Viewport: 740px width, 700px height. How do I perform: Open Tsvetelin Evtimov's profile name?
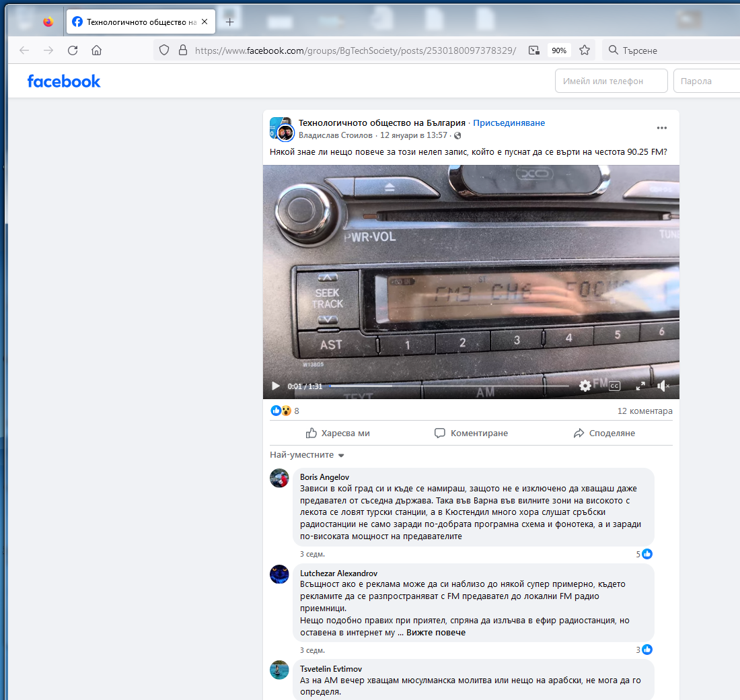pyautogui.click(x=331, y=669)
